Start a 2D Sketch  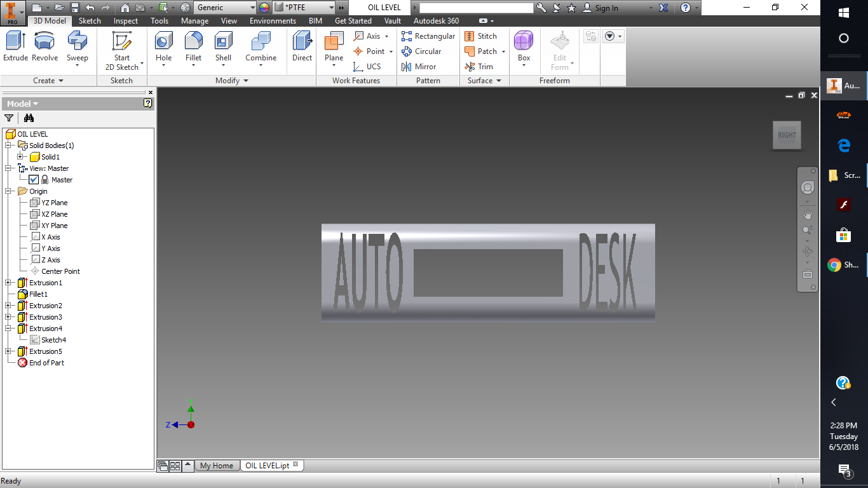[122, 51]
